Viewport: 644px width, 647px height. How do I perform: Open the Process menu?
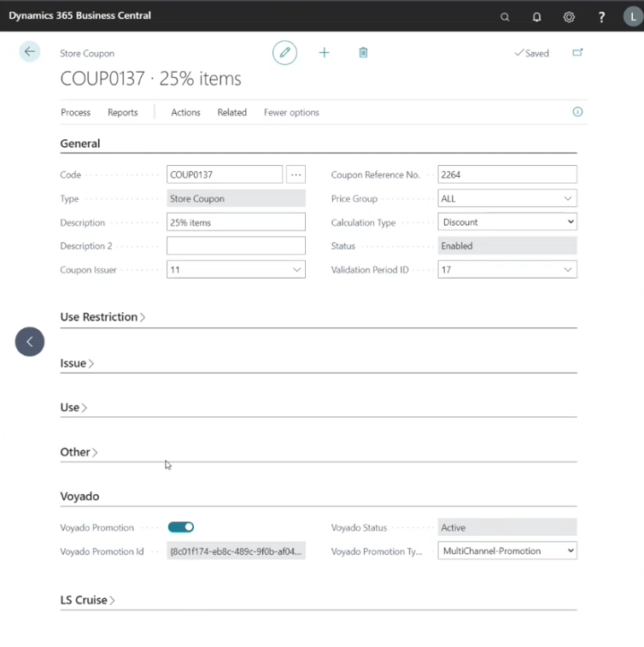(75, 112)
